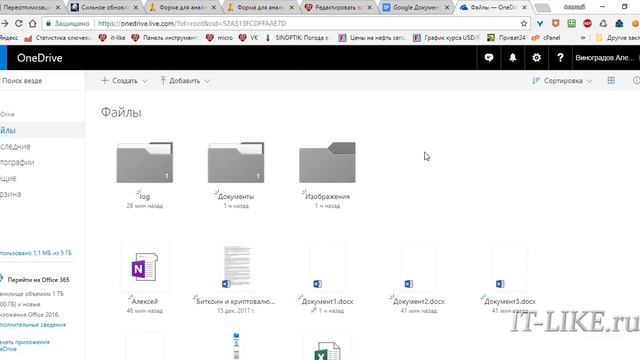Open the log folder
Viewport: 640px width, 360px height.
(x=144, y=162)
